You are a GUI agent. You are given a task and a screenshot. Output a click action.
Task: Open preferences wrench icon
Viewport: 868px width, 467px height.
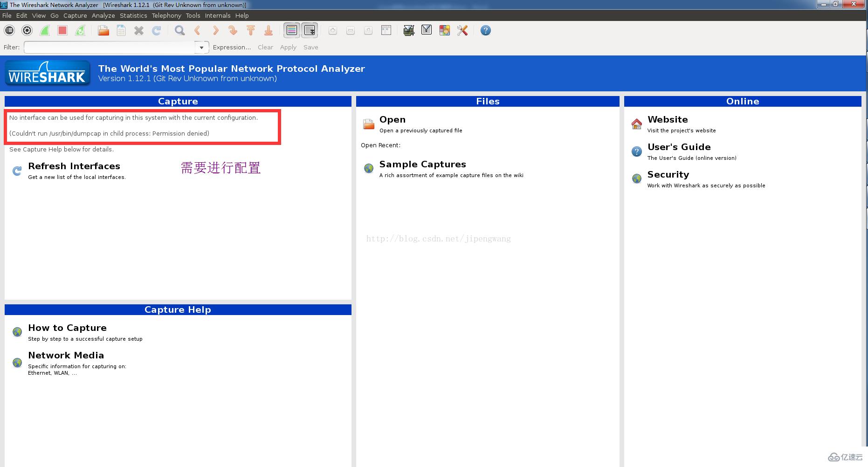[462, 31]
